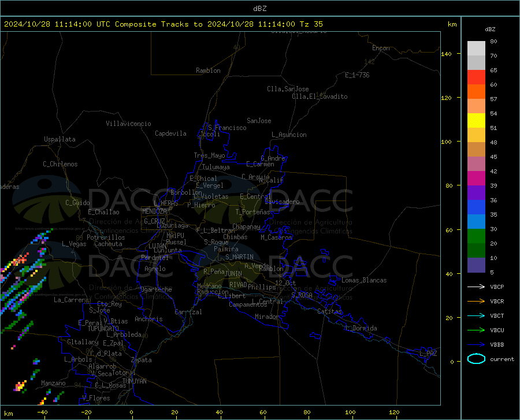The image size is (520, 420).
Task: Select the magenta 42 dBZ color swatch
Action: 476,179
